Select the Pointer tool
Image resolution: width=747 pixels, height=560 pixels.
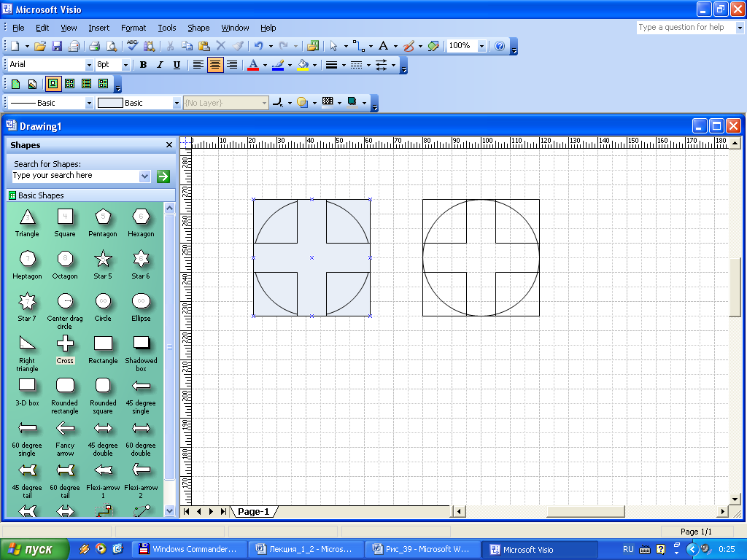pyautogui.click(x=333, y=46)
